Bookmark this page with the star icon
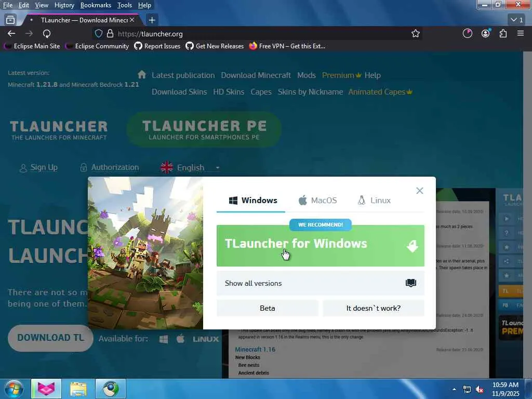This screenshot has height=399, width=532. click(x=415, y=34)
